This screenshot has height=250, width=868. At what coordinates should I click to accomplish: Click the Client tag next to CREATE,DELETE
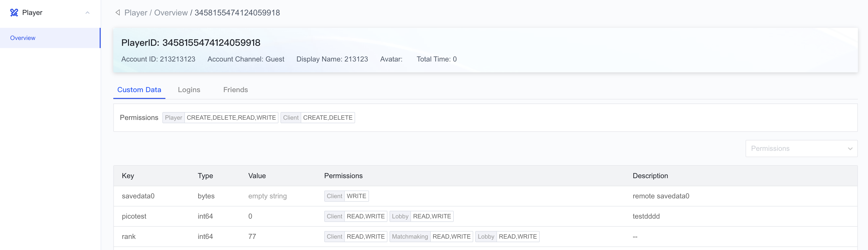(x=291, y=118)
